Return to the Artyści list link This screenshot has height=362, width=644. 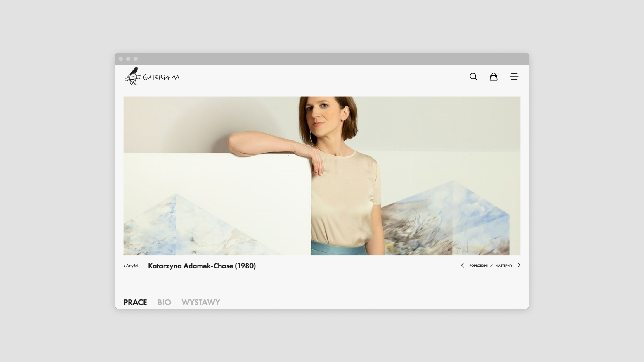coord(131,266)
